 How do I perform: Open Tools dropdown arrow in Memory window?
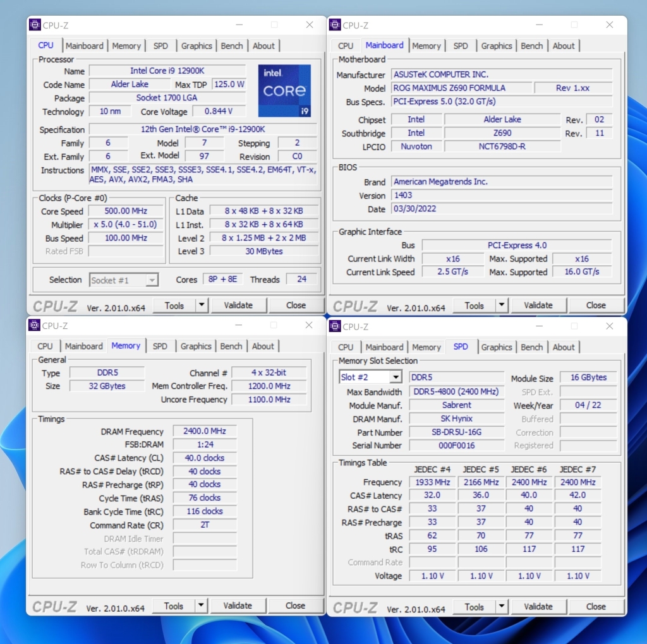coord(200,605)
